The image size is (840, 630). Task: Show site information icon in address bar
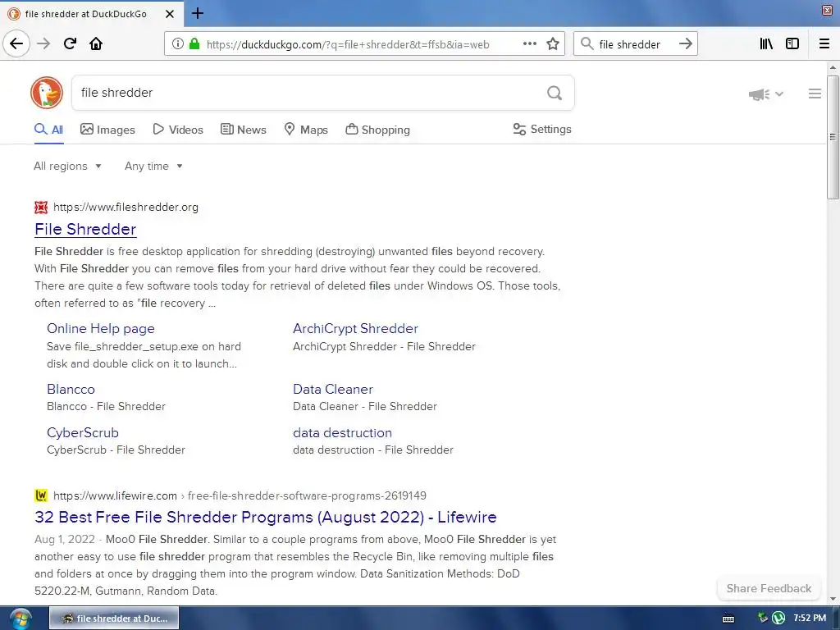(177, 43)
